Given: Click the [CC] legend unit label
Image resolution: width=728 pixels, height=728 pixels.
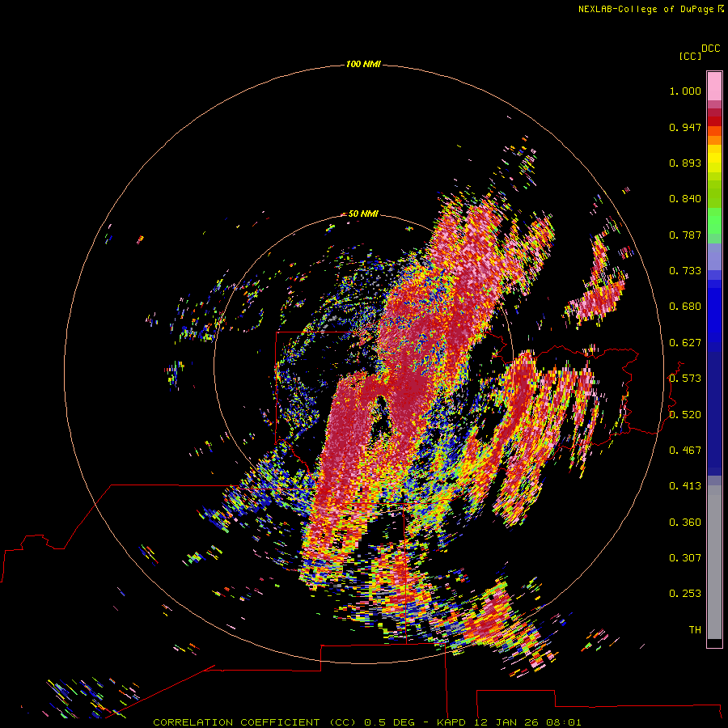Looking at the screenshot, I should pos(690,56).
